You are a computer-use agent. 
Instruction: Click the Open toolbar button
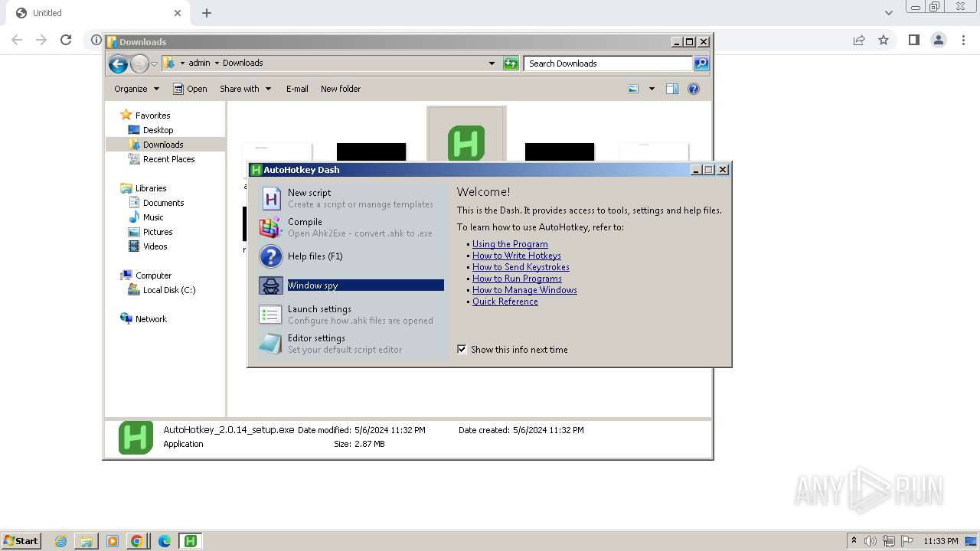pyautogui.click(x=190, y=89)
